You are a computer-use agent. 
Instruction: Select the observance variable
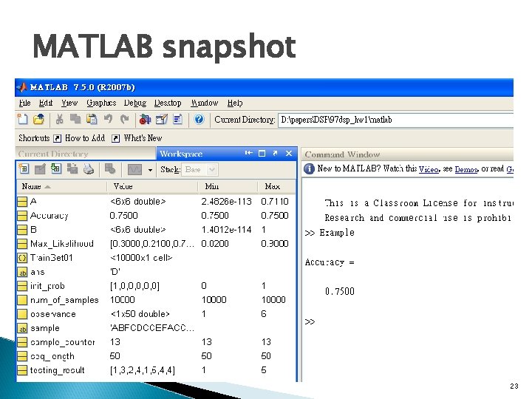pos(156,314)
